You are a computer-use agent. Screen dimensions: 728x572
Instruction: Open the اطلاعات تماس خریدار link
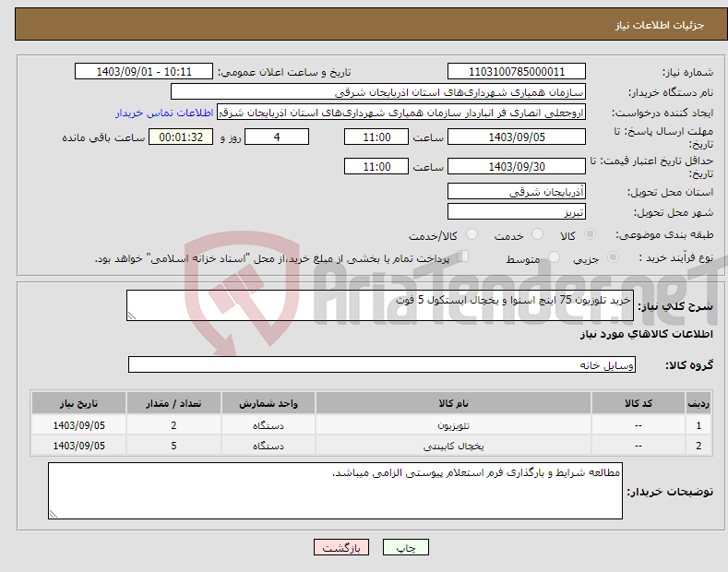pos(164,113)
